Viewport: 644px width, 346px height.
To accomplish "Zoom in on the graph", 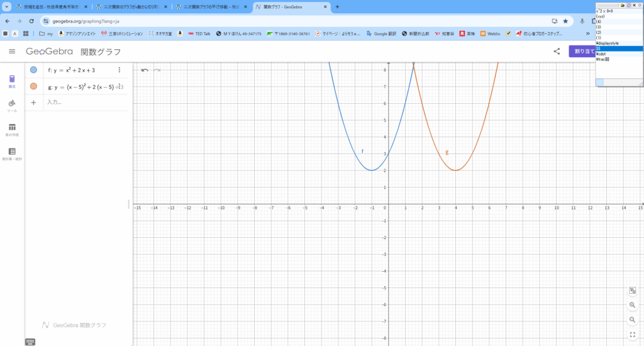I will tap(632, 305).
